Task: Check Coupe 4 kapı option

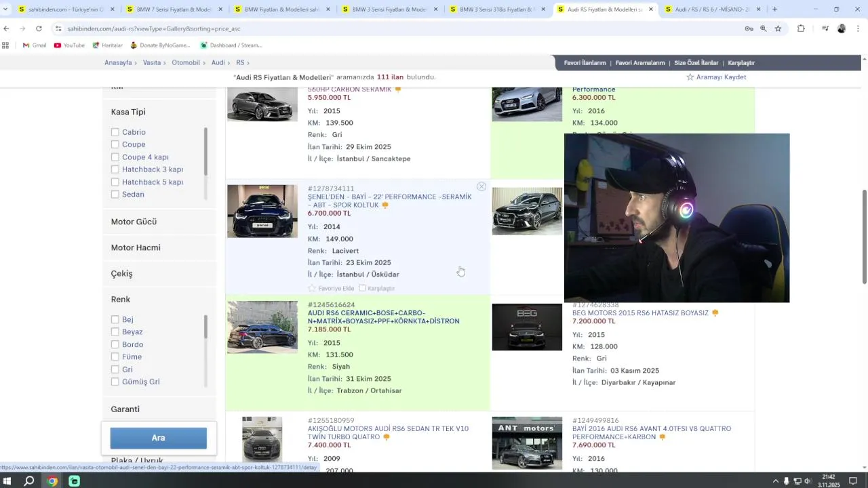Action: coord(115,157)
